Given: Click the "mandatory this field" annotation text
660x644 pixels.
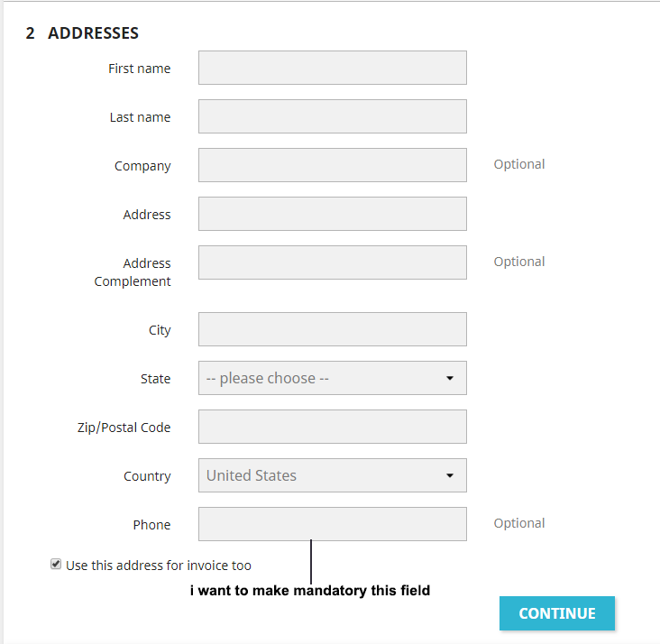Looking at the screenshot, I should tap(309, 591).
